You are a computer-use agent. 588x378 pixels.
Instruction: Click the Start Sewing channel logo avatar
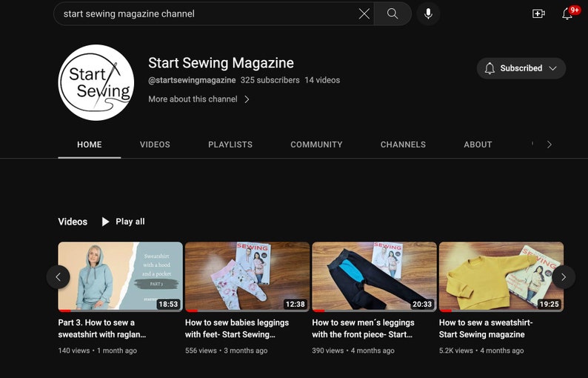pos(96,82)
